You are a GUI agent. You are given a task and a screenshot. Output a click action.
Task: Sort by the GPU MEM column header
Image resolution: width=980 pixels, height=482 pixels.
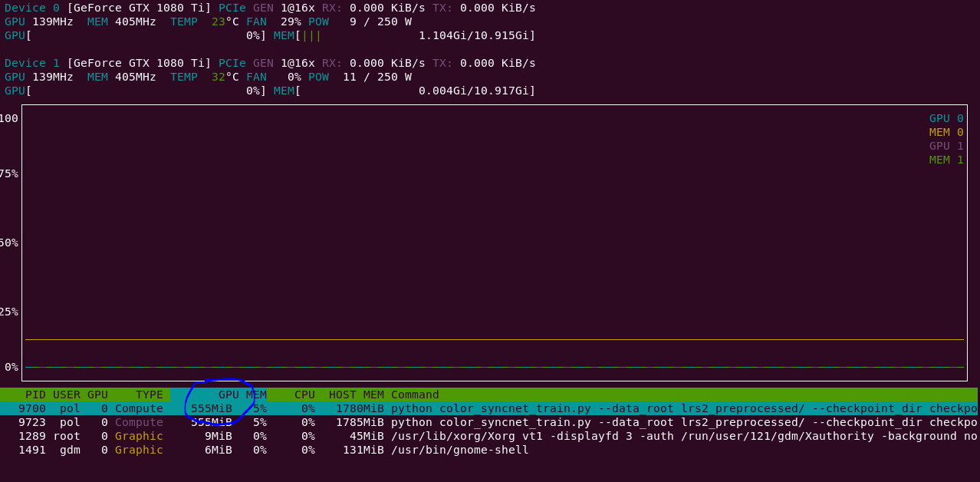242,395
